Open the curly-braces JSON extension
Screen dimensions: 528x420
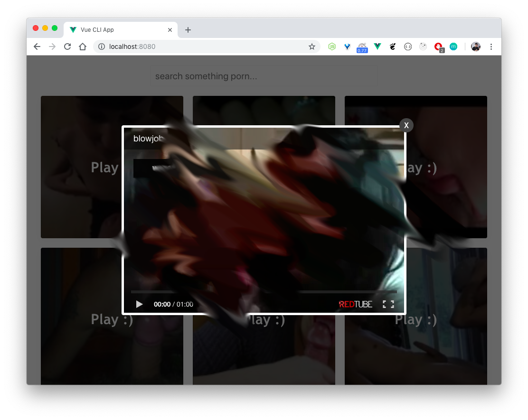[x=408, y=47]
